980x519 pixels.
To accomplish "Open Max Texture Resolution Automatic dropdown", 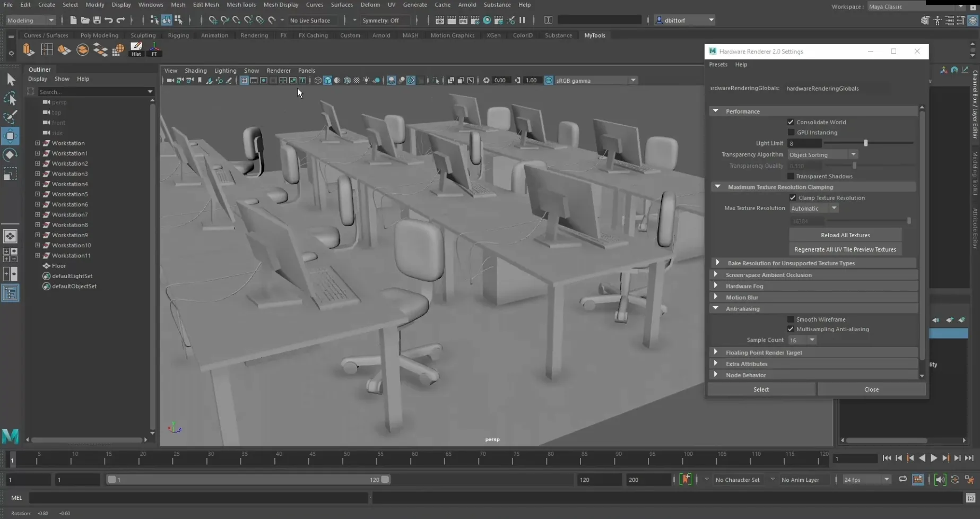I will point(814,209).
